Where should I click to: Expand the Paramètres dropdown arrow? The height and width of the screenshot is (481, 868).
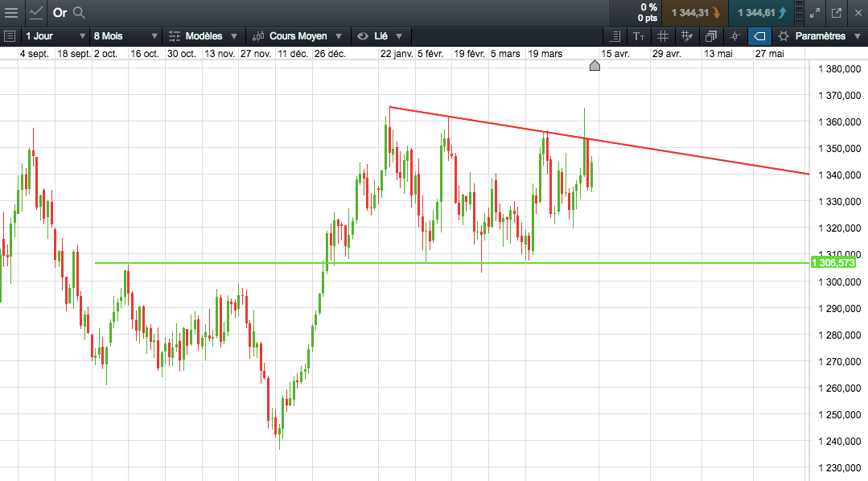pyautogui.click(x=858, y=36)
